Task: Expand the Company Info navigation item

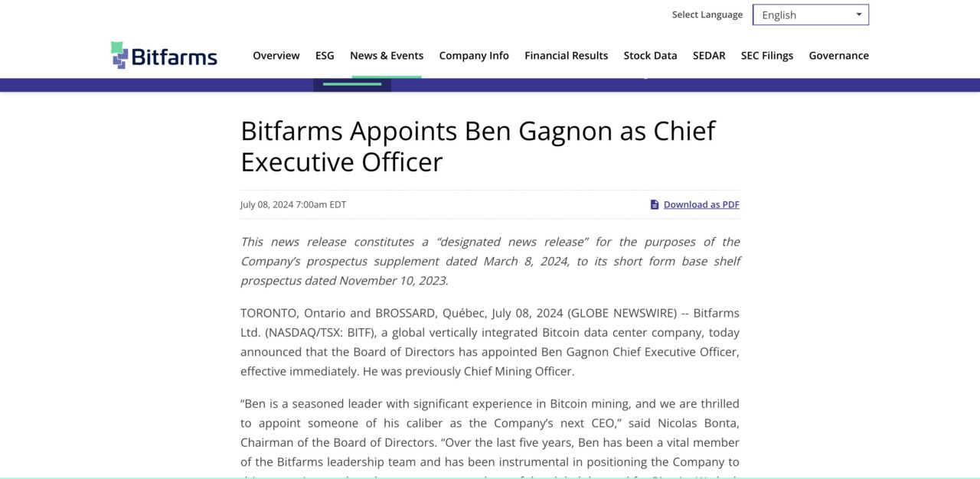Action: coord(473,55)
